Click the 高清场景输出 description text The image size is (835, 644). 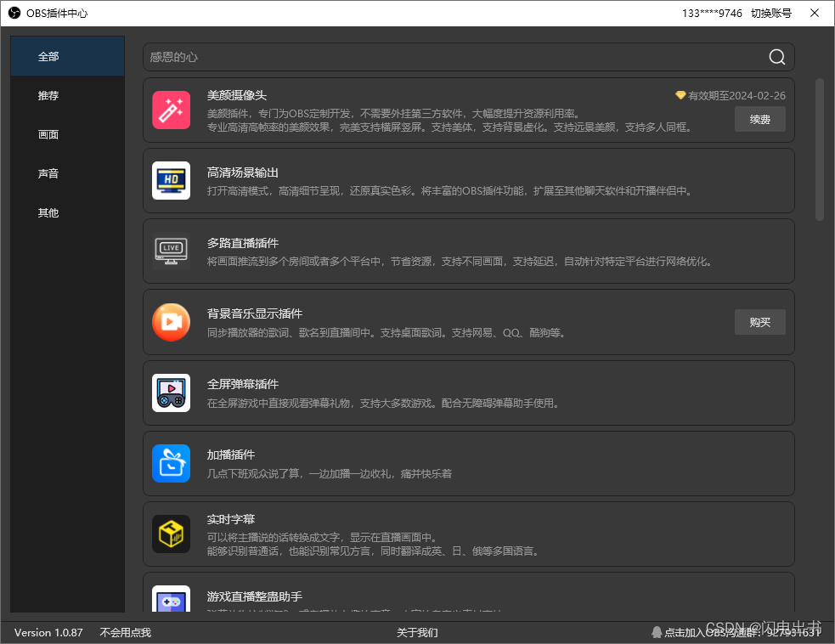pyautogui.click(x=450, y=190)
